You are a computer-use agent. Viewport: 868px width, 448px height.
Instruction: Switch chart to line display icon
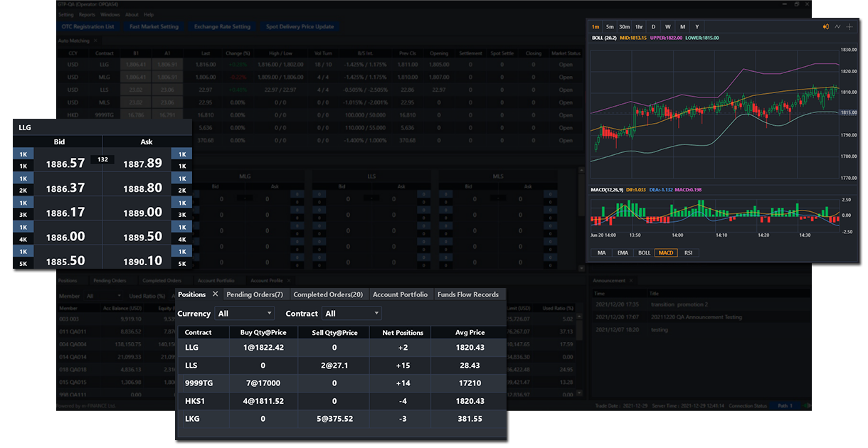tap(837, 26)
